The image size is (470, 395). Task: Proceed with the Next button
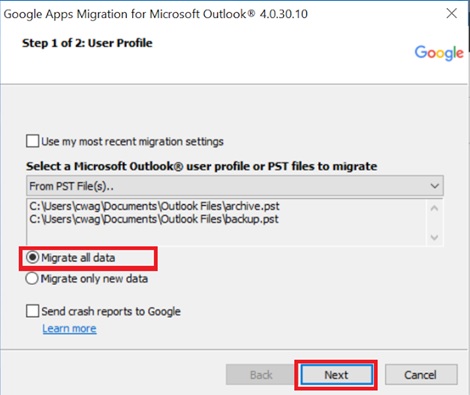coord(336,375)
